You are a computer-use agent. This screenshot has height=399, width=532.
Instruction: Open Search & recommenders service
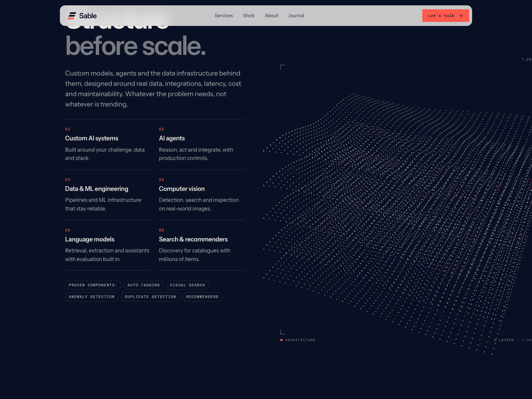[x=193, y=239]
